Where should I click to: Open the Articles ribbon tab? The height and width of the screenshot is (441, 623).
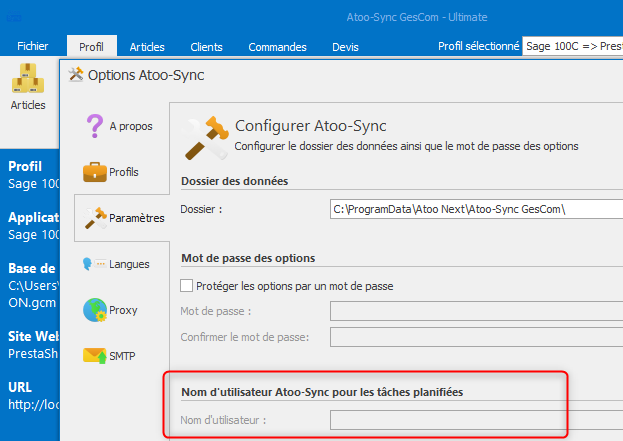[x=147, y=46]
